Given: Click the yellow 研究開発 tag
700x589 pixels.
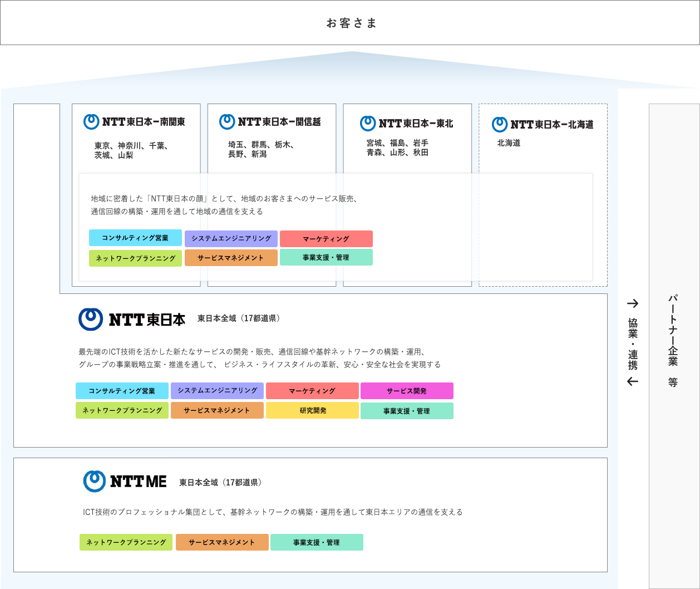Looking at the screenshot, I should click(312, 410).
